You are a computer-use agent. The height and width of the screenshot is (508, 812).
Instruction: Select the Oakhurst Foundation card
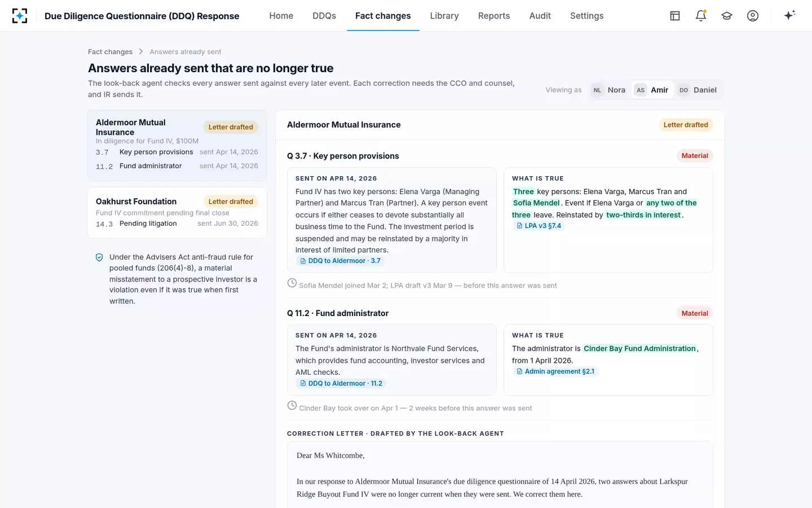177,213
